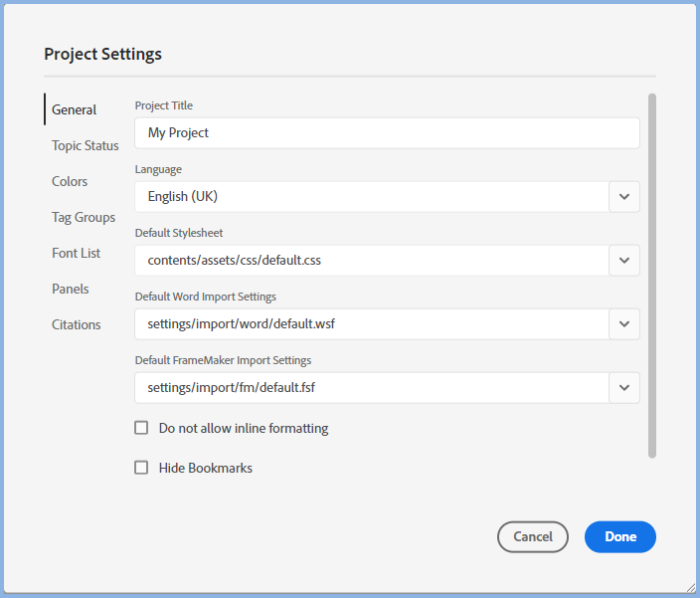Click the English (UK) language field

(371, 196)
